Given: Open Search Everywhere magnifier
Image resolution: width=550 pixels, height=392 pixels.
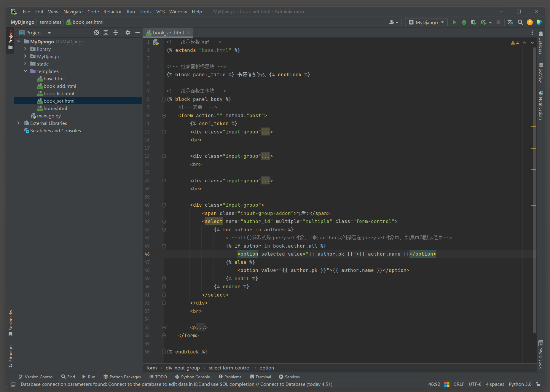Looking at the screenshot, I should pos(520,22).
